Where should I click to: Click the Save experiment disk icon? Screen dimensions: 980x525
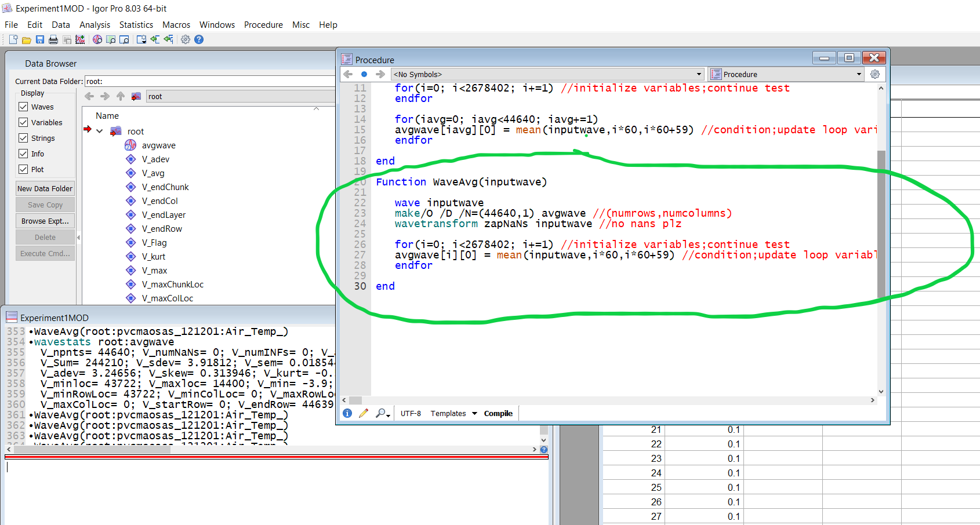point(39,39)
